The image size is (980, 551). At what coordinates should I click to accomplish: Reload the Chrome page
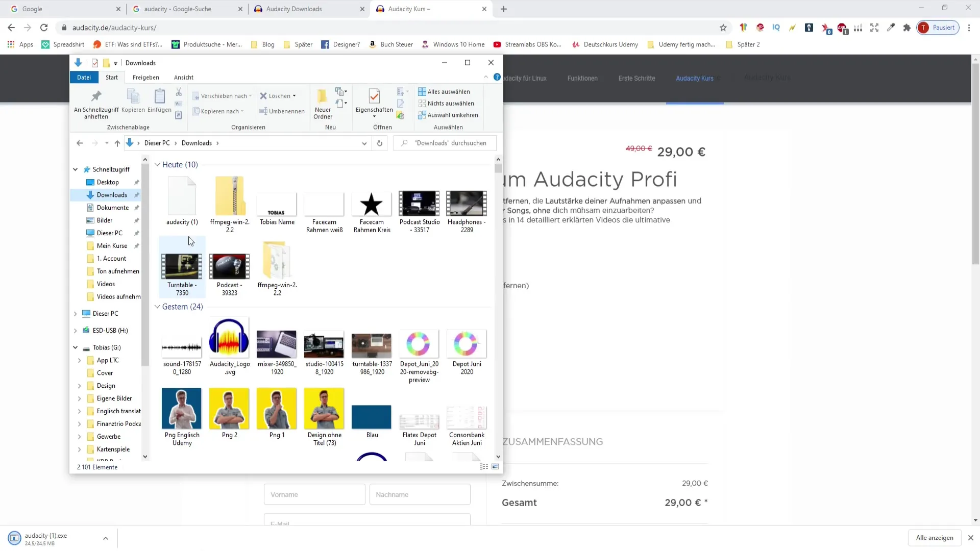coord(44,28)
